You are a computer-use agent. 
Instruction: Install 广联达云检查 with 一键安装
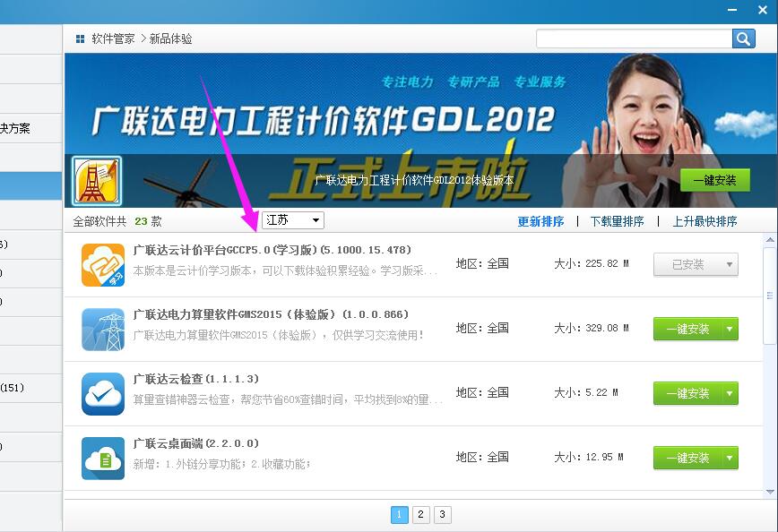687,393
